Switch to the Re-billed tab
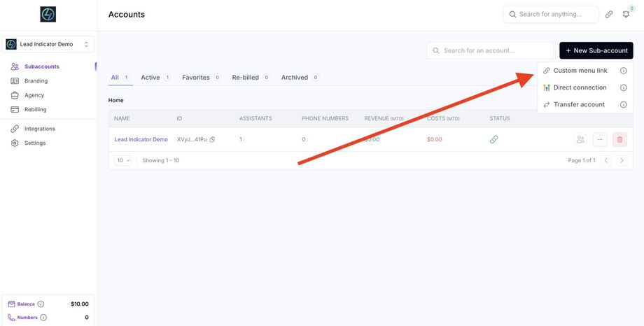644x326 pixels. (251, 78)
